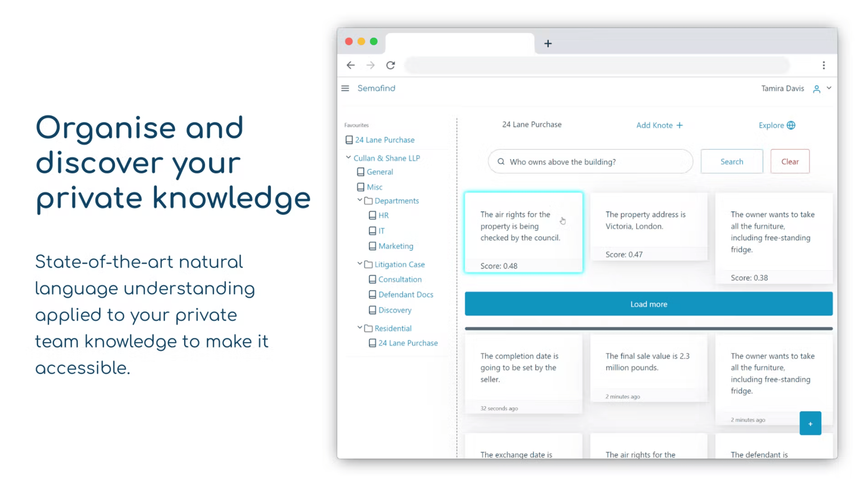Click the Load more button
Screen dimensions: 868x486
pyautogui.click(x=649, y=304)
